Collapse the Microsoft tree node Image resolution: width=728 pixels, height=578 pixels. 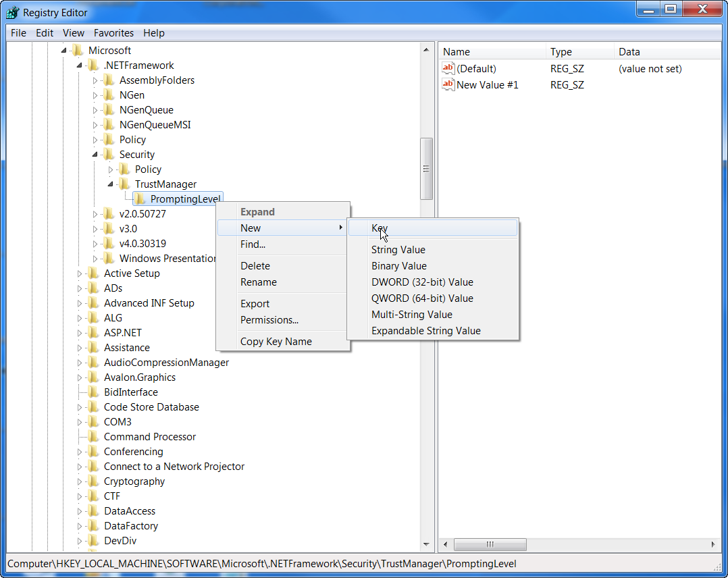click(x=63, y=50)
